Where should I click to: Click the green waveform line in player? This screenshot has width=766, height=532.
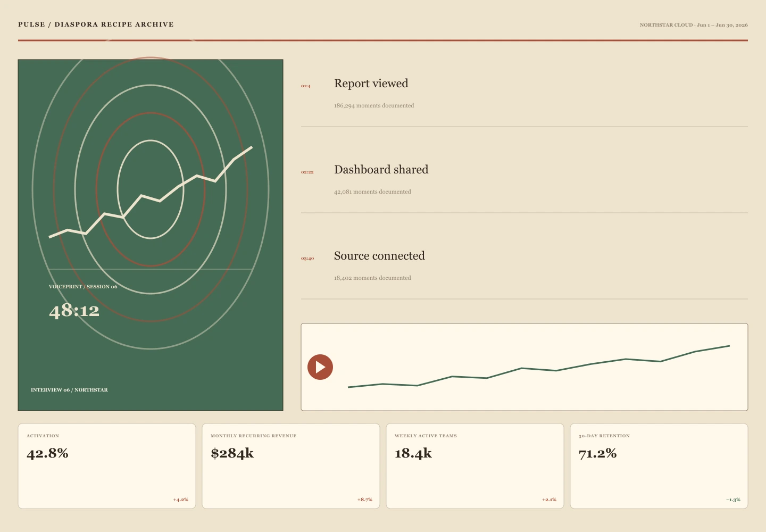538,367
